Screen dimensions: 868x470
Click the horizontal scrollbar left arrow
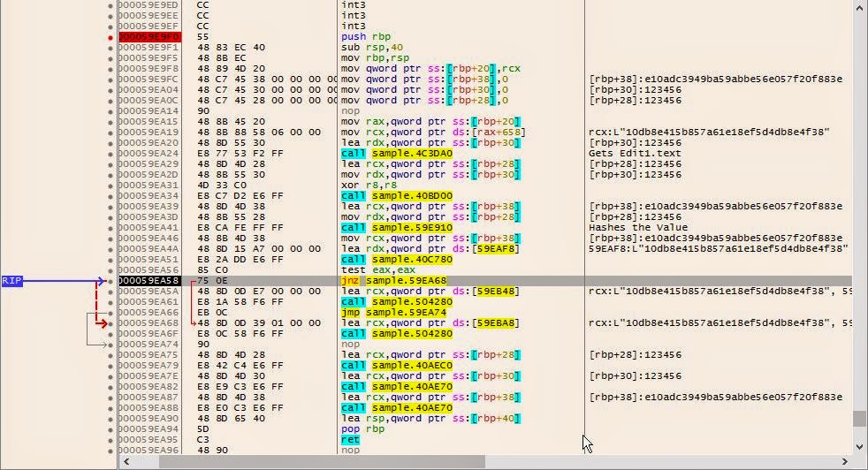(125, 462)
